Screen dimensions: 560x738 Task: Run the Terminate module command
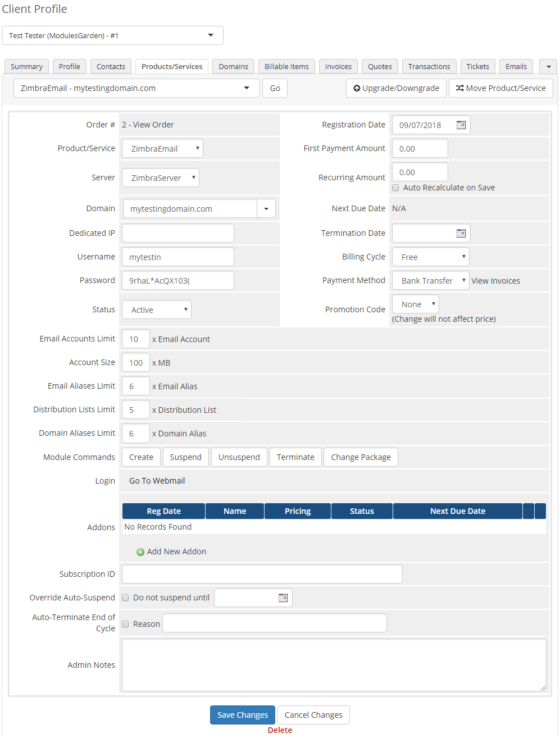[296, 457]
